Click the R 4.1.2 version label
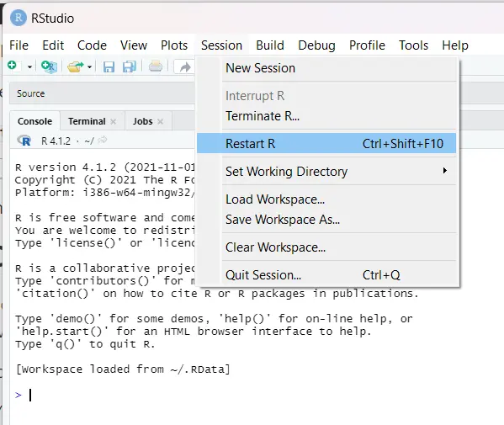Screen dimensions: 504x425 point(56,141)
